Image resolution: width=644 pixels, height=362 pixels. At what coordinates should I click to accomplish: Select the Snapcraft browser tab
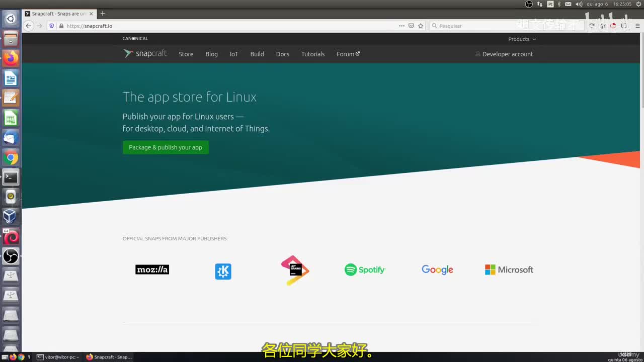point(59,14)
